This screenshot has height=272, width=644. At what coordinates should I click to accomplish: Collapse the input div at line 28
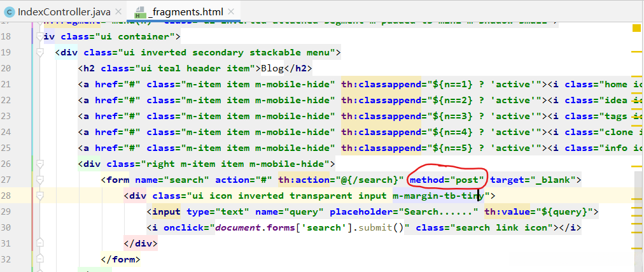[40, 196]
